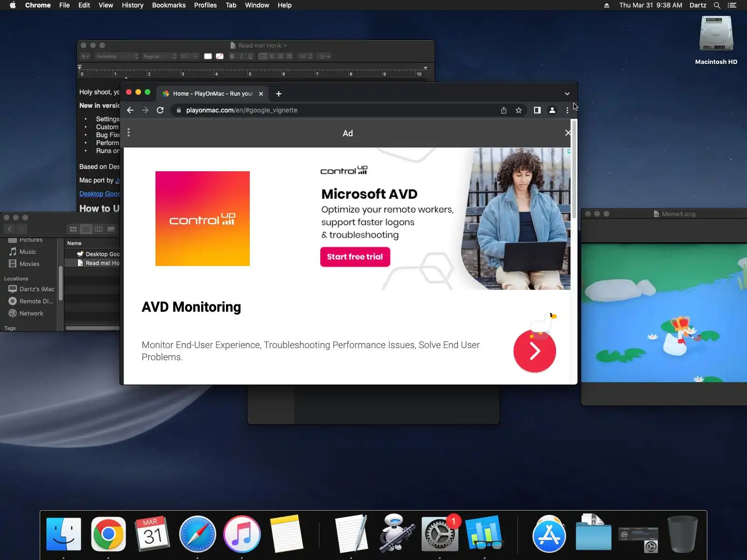
Task: Close the Home - PlayOnMac tab
Action: [x=261, y=94]
